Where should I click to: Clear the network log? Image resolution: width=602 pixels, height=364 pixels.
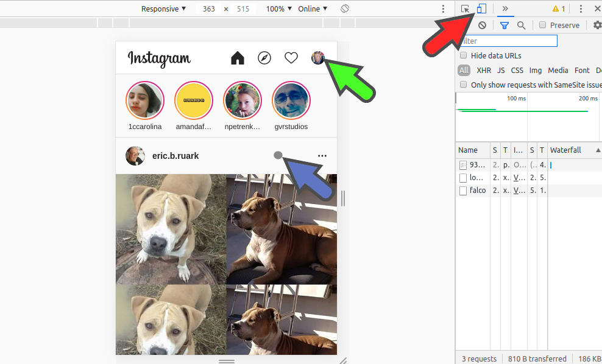click(x=482, y=26)
